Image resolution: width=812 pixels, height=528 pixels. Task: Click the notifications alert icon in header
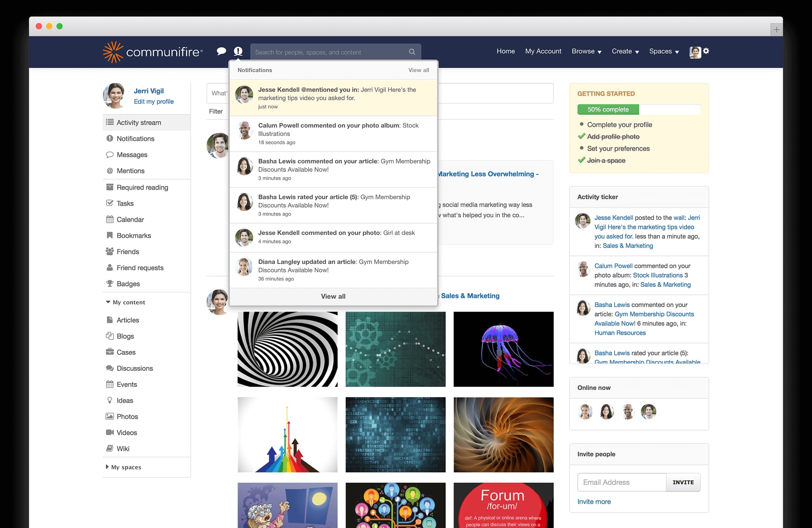pos(238,51)
